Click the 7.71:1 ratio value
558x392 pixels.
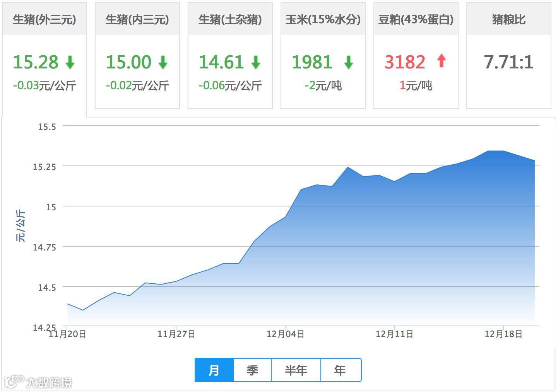[x=509, y=62]
